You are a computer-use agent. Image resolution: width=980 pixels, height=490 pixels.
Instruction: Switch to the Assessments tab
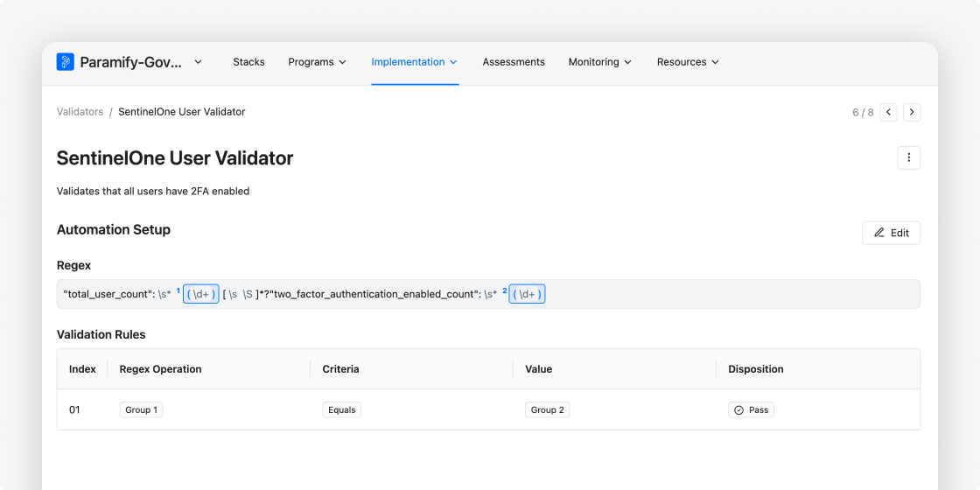pyautogui.click(x=514, y=62)
